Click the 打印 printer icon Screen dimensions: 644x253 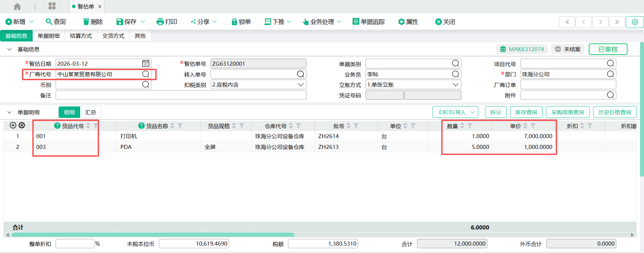160,22
